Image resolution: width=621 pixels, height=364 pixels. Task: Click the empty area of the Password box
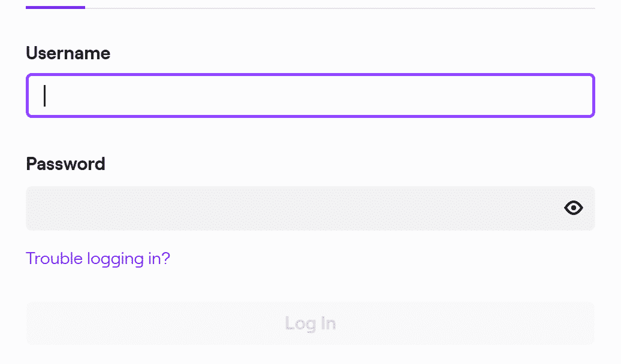point(293,208)
